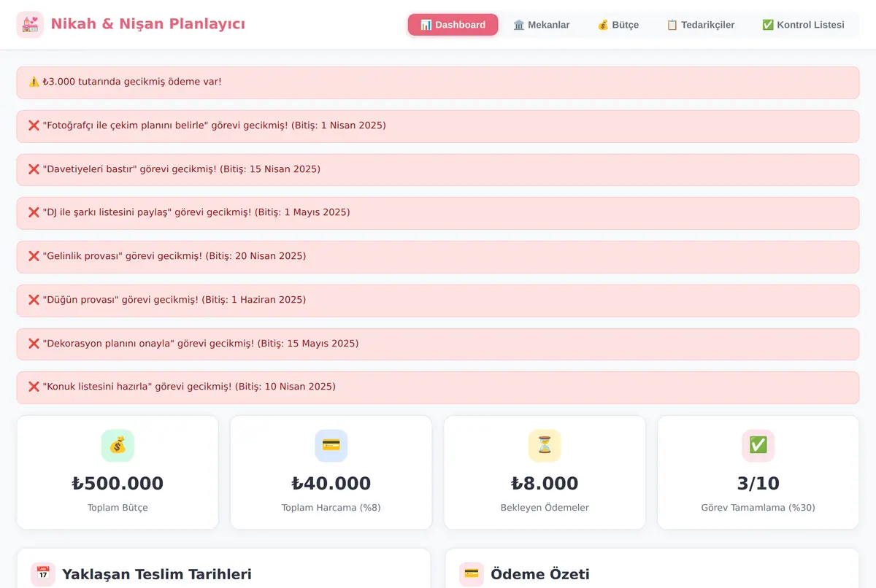This screenshot has height=588, width=876.
Task: Click the money bag icon above Toplam Bütçe
Action: 118,445
